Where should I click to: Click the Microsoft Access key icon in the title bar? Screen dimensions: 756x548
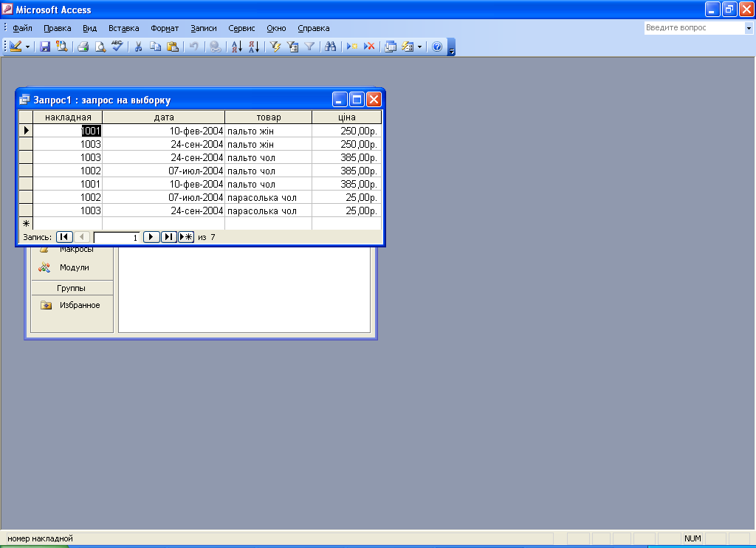click(7, 9)
